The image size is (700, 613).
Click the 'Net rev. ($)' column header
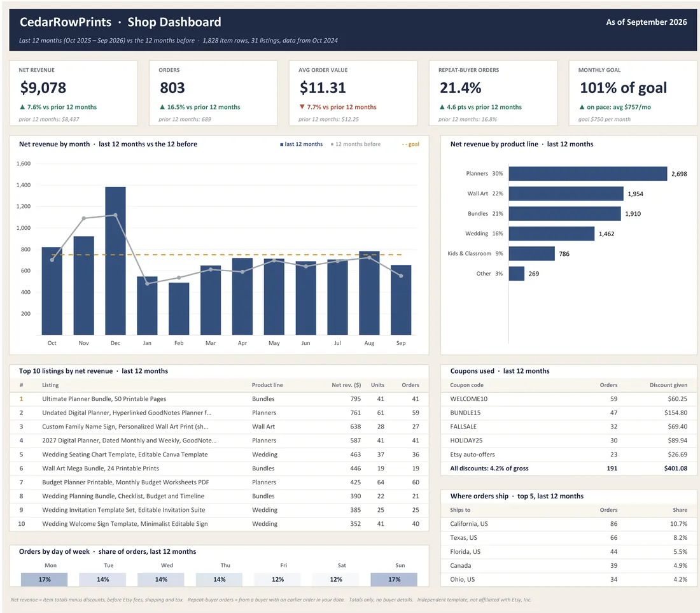coord(346,385)
